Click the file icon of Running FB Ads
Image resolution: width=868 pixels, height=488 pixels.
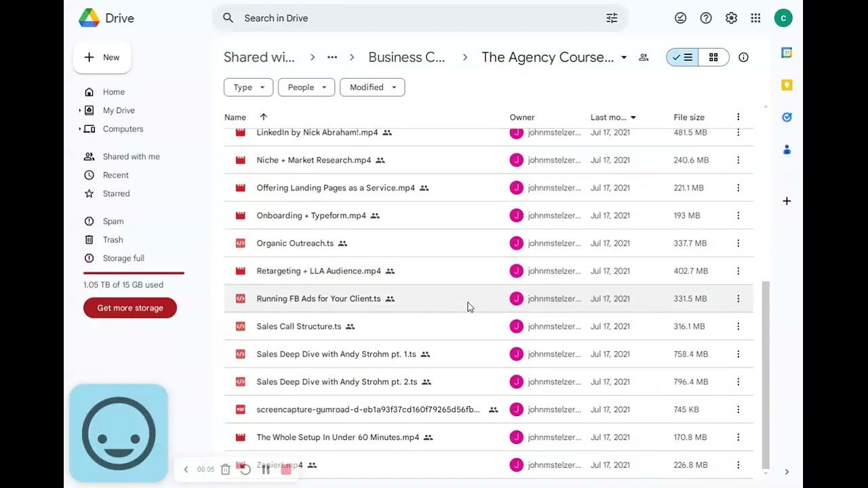pyautogui.click(x=240, y=298)
